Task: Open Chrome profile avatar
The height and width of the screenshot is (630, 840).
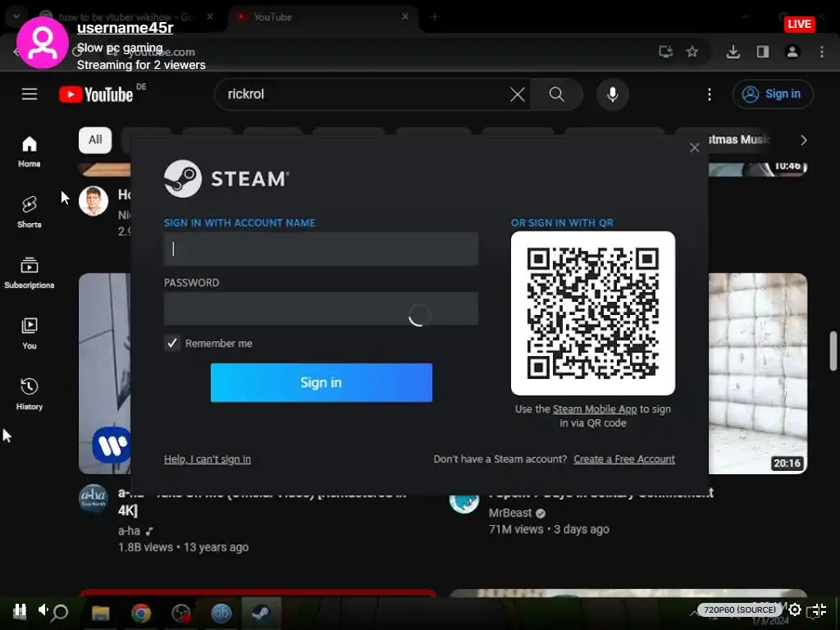Action: click(792, 52)
